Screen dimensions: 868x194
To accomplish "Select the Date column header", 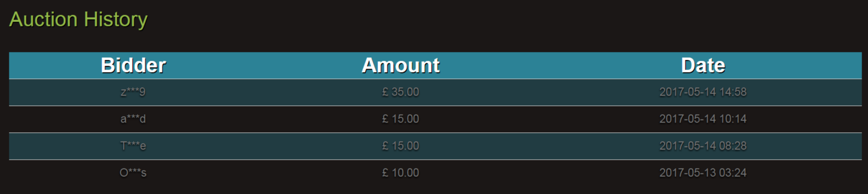I will click(x=703, y=65).
